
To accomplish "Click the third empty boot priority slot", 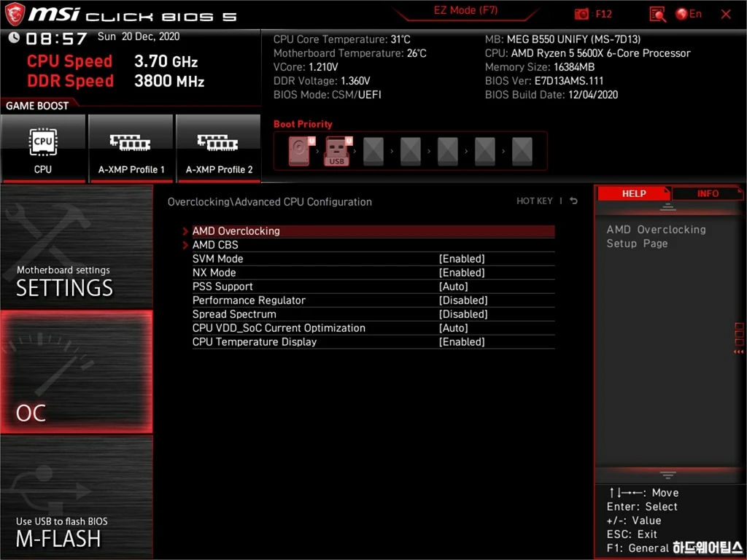I will (x=448, y=152).
